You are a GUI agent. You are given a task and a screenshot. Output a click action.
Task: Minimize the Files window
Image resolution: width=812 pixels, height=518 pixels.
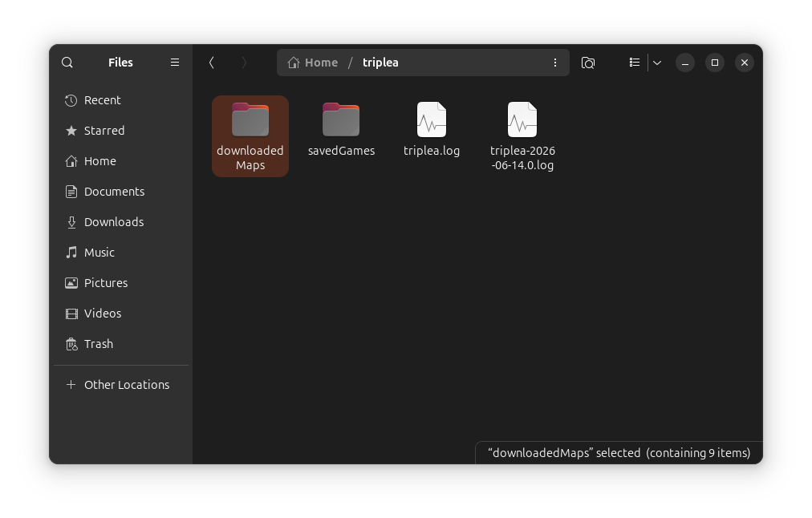(x=685, y=63)
